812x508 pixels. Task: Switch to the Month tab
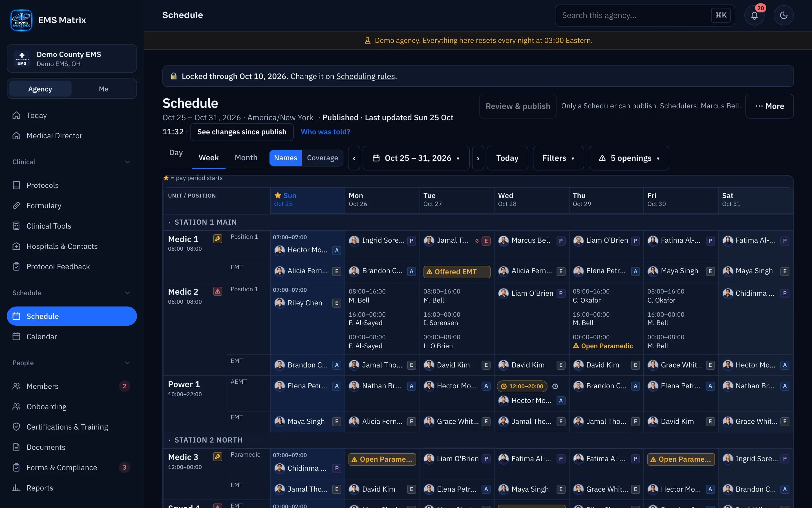point(246,157)
